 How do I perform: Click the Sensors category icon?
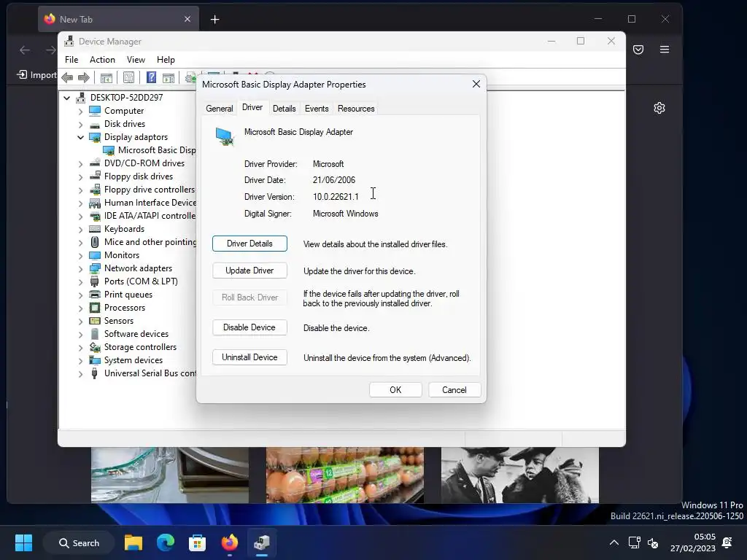(x=95, y=321)
